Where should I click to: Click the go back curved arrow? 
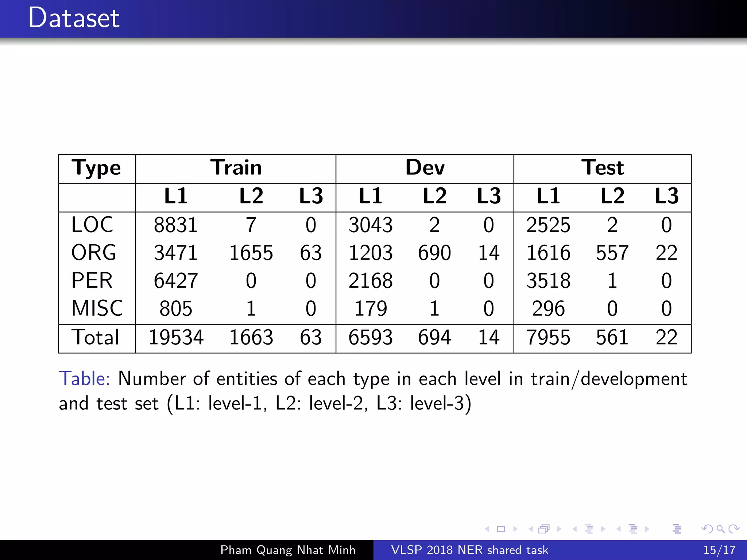(707, 529)
